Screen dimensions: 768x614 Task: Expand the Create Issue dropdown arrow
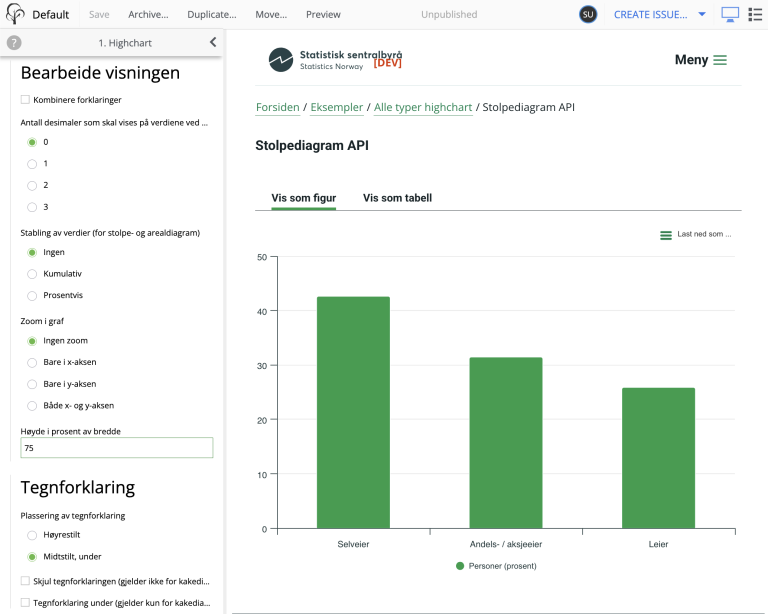pyautogui.click(x=701, y=15)
